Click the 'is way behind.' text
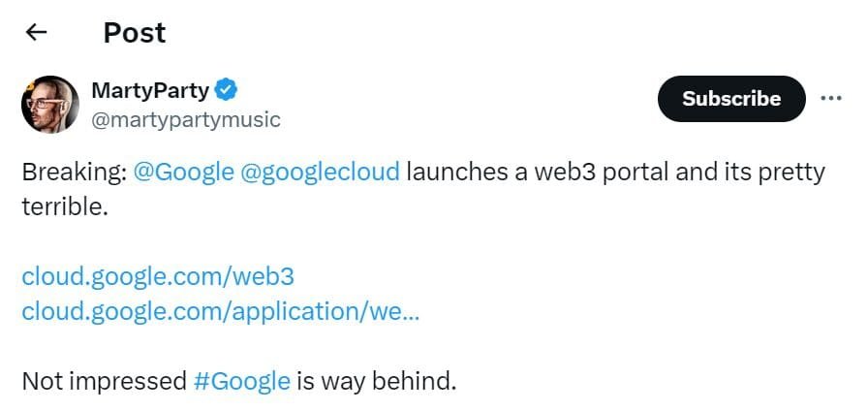The height and width of the screenshot is (411, 868). (377, 381)
